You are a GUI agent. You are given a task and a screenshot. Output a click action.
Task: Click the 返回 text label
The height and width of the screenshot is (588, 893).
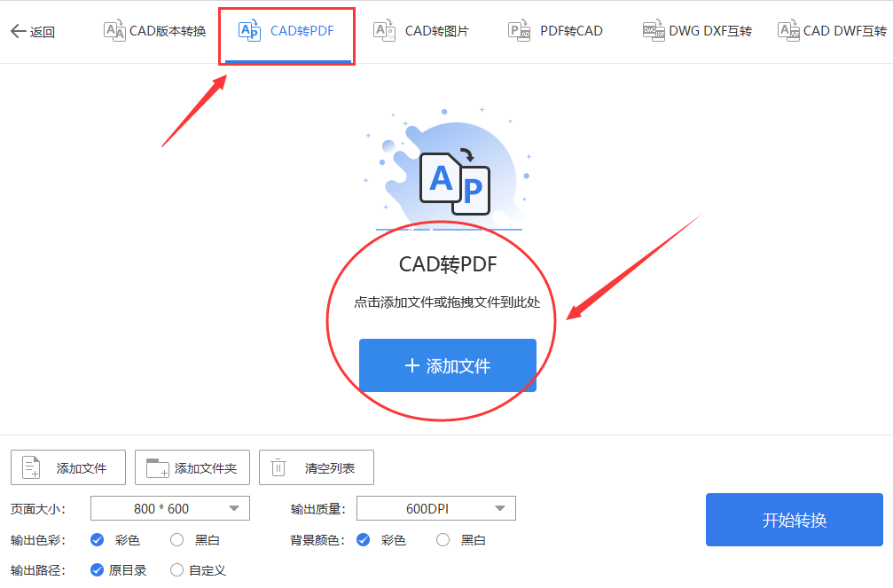[43, 32]
